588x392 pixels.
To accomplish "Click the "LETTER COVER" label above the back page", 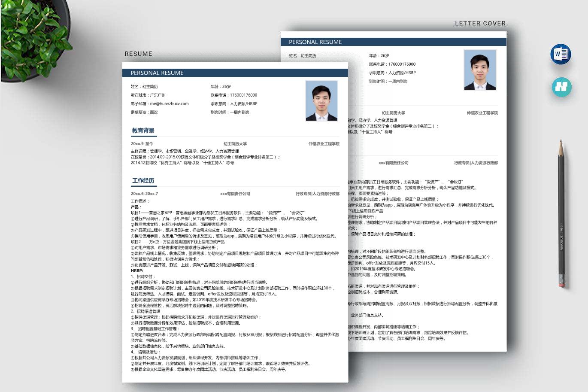I will pyautogui.click(x=480, y=23).
